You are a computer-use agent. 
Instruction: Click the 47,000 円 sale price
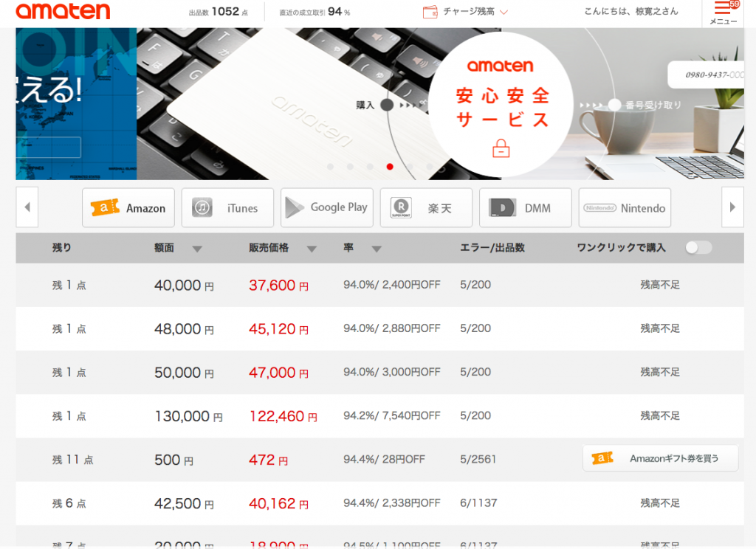[x=278, y=373]
